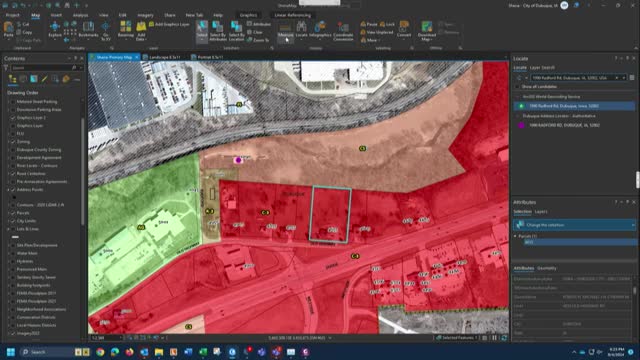Open the Imagery ribbon tab
Image resolution: width=640 pixels, height=360 pixels.
pyautogui.click(x=145, y=15)
